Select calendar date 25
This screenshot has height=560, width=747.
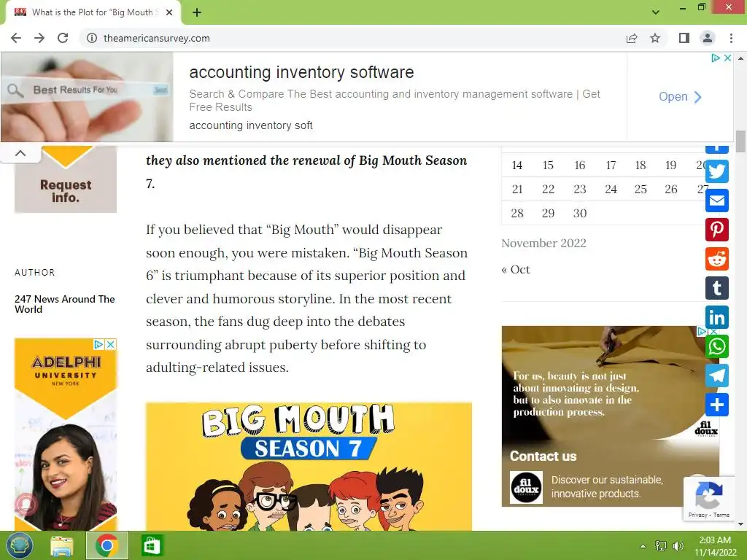[x=640, y=190]
